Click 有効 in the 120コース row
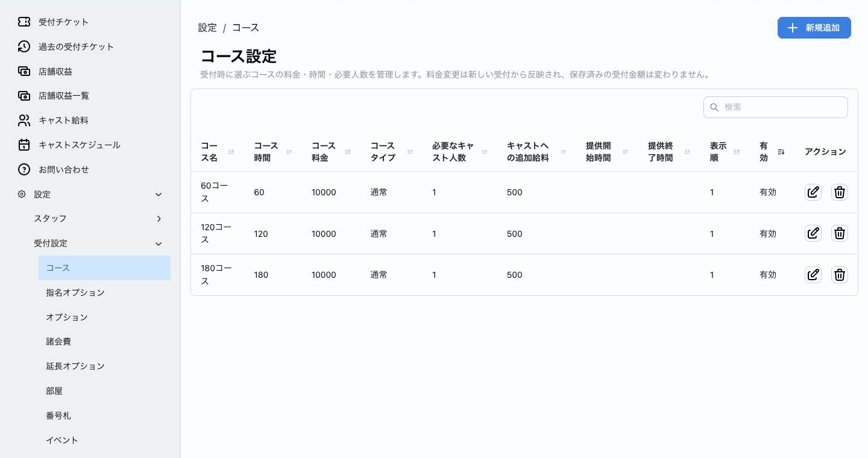This screenshot has height=458, width=868. [768, 233]
